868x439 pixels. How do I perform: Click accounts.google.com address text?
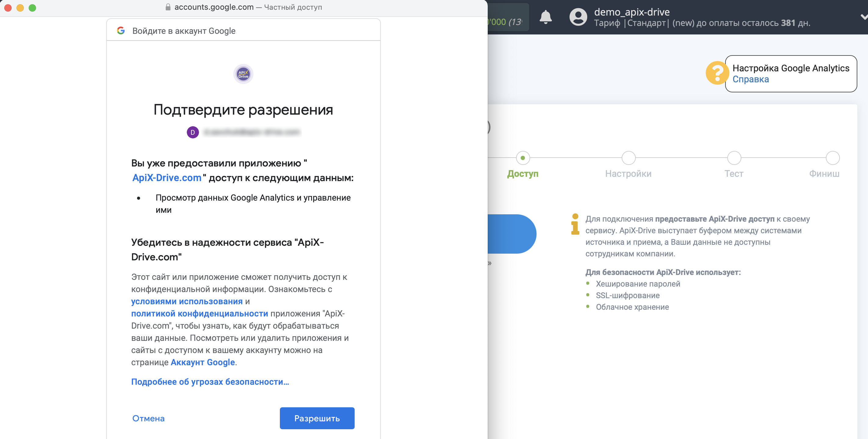(x=214, y=7)
